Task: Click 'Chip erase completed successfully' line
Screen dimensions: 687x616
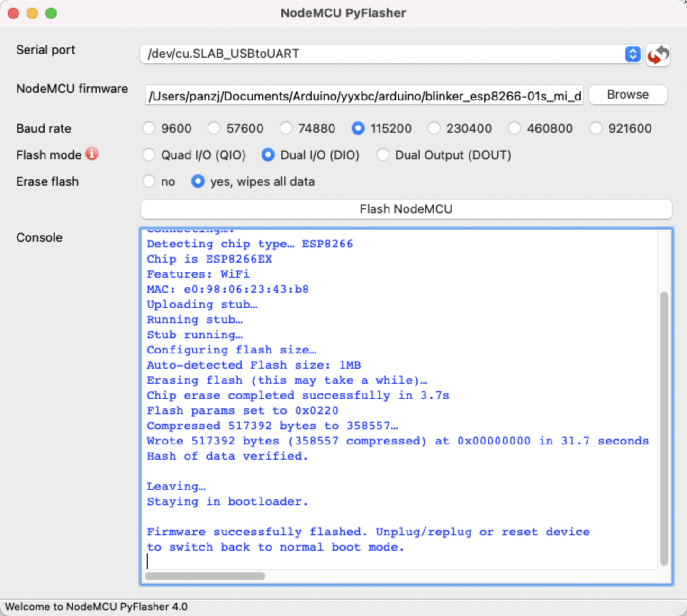Action: 298,395
